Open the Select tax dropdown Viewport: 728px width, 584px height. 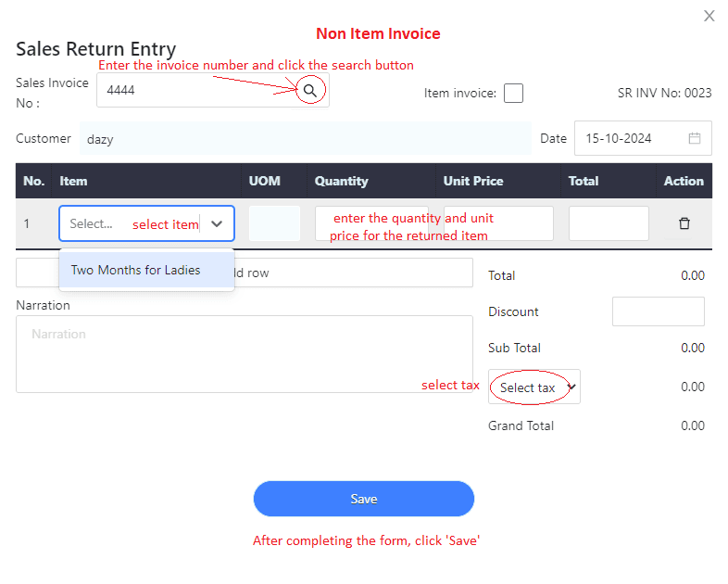(533, 387)
